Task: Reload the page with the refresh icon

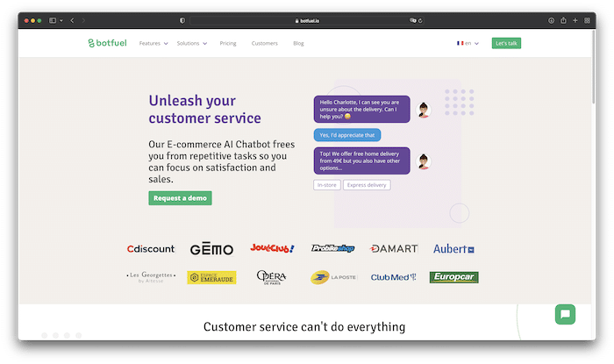Action: point(420,21)
